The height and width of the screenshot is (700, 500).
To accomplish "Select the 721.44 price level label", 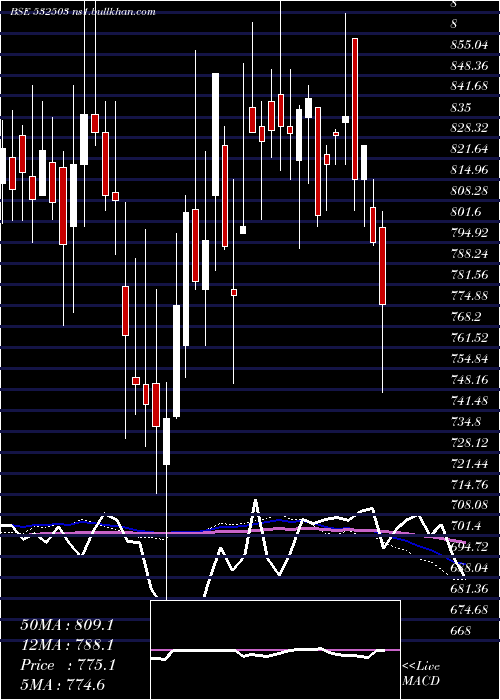I will (469, 463).
